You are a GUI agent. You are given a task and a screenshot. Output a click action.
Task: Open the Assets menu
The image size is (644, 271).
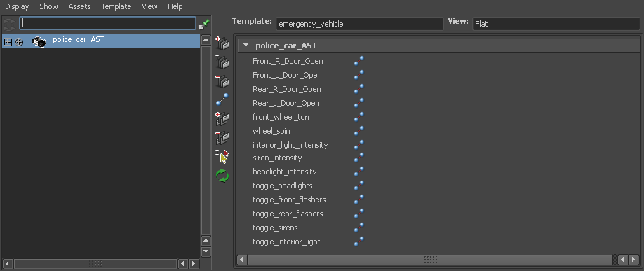(79, 6)
